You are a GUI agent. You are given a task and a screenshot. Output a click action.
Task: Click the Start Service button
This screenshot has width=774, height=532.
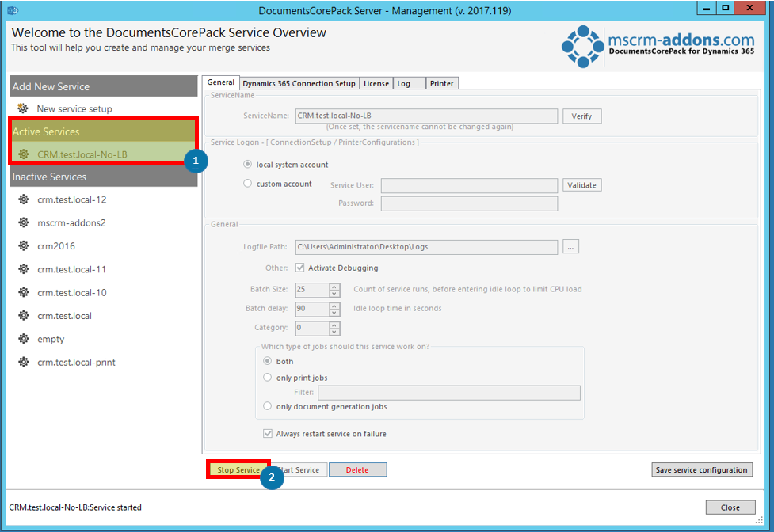(x=300, y=470)
